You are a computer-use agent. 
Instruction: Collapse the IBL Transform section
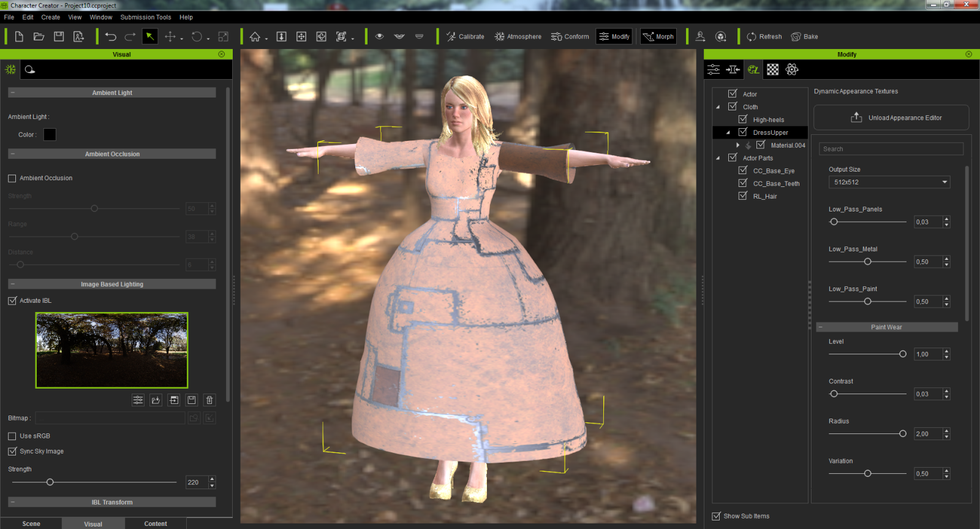[x=12, y=502]
